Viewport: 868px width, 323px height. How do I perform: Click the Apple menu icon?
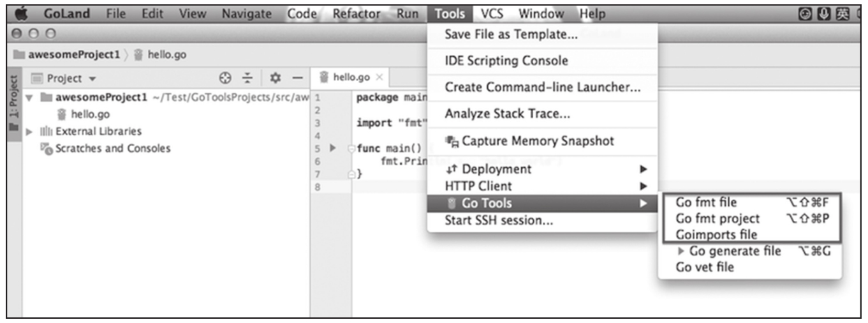[x=21, y=14]
